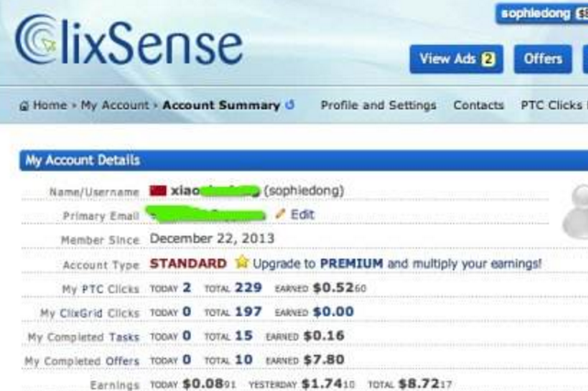Click Completed Tasks earned $0.16
588x391 pixels.
point(324,336)
